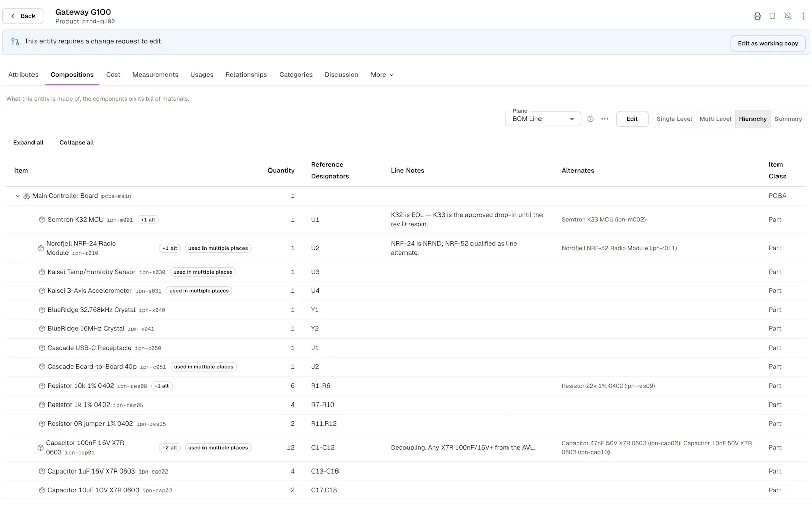Click part icon for BlueRidge 32.768kHz Crystal

pos(42,310)
